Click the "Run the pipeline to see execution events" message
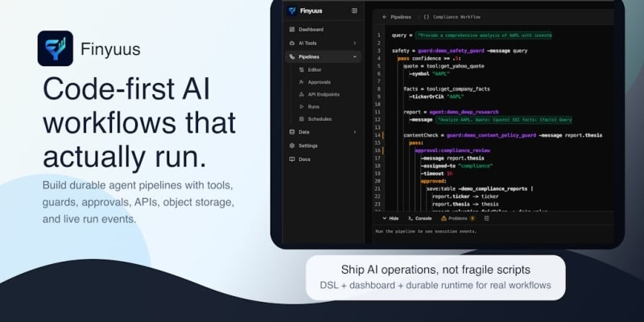644x322 pixels. tap(426, 232)
